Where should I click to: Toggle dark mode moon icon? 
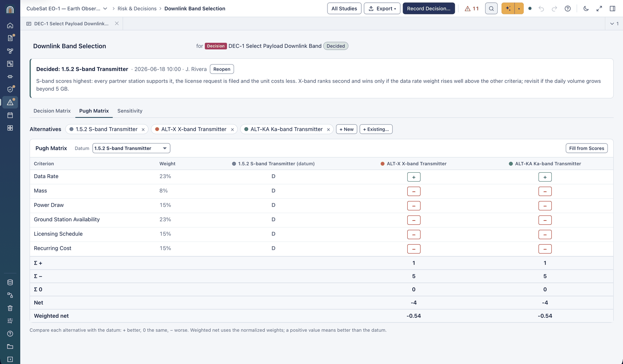coord(586,9)
